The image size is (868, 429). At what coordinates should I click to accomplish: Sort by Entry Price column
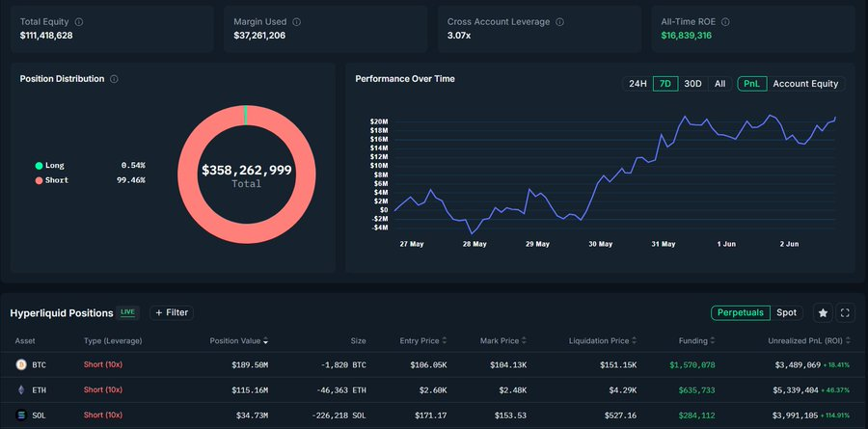pyautogui.click(x=423, y=341)
